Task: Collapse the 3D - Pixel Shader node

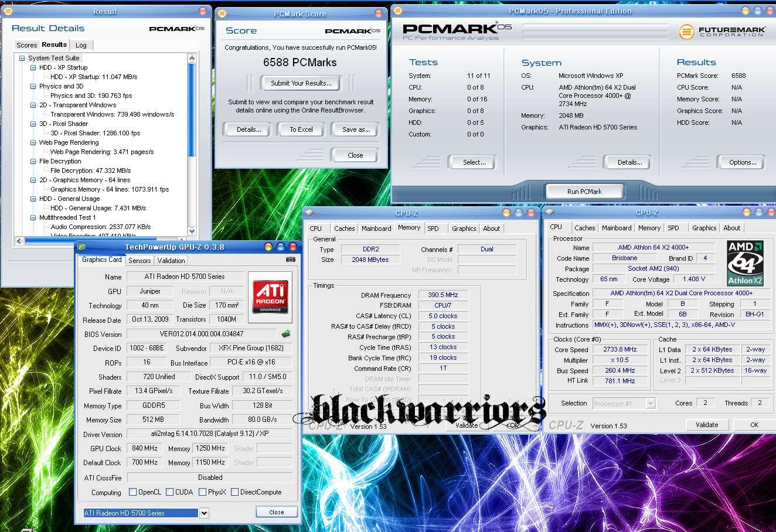Action: coord(33,124)
